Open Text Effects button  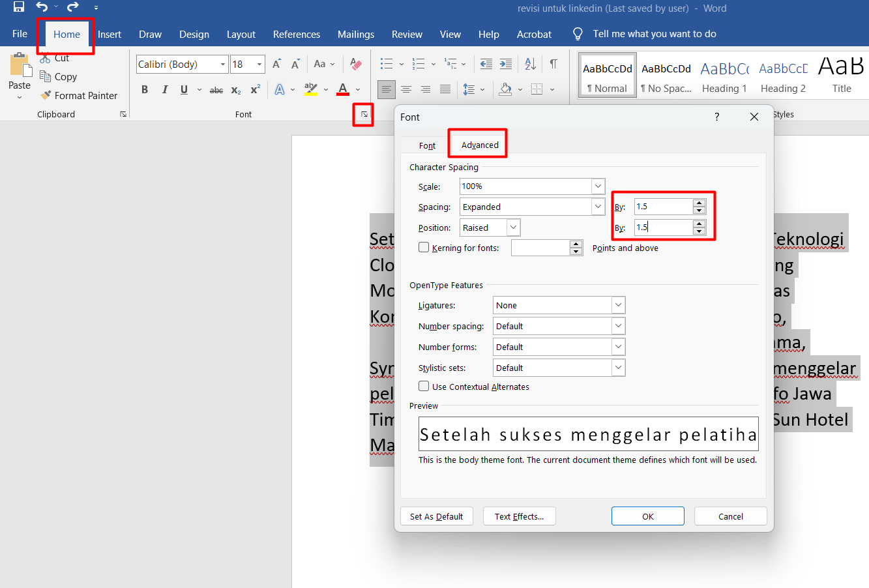pyautogui.click(x=519, y=516)
